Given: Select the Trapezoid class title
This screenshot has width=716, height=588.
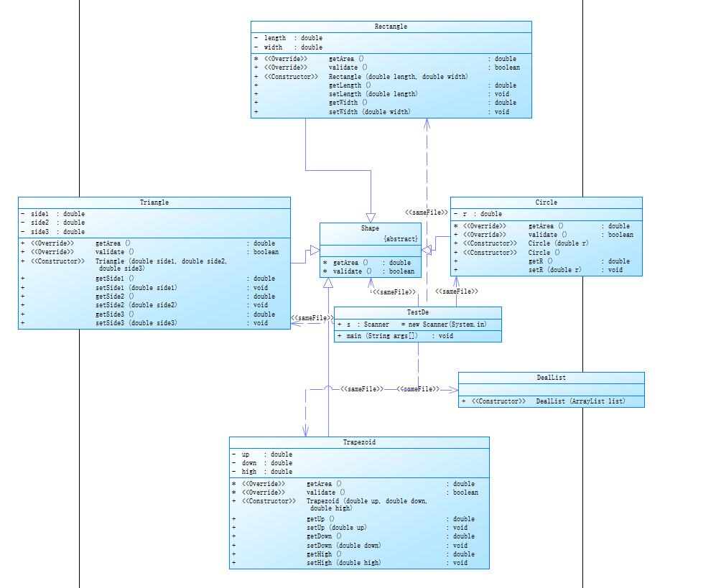Looking at the screenshot, I should pos(359,442).
